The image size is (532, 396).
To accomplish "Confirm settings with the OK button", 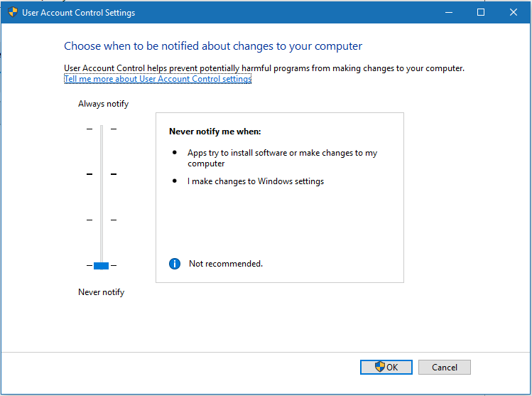I will 386,367.
